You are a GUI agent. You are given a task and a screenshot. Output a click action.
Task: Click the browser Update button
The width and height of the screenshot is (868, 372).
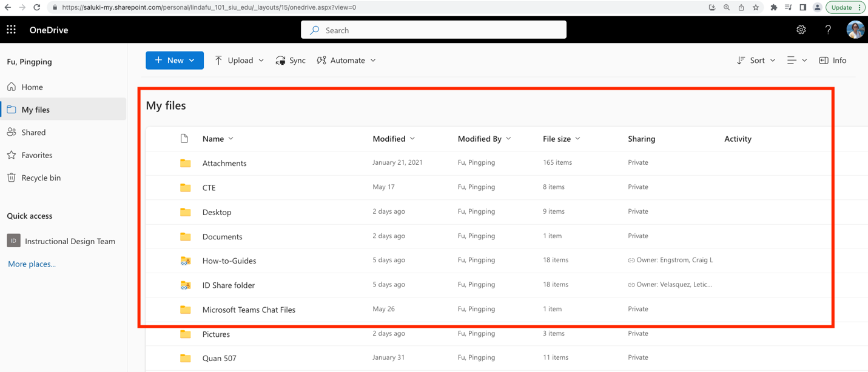846,7
